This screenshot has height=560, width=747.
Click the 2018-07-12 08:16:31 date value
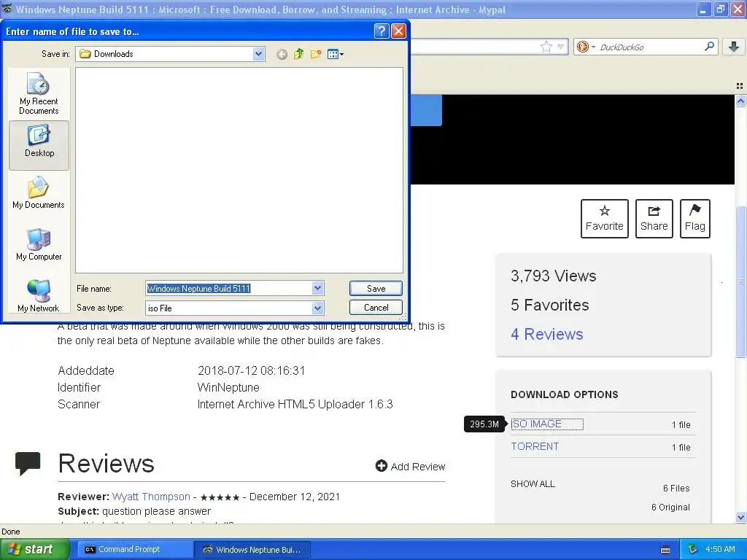251,370
